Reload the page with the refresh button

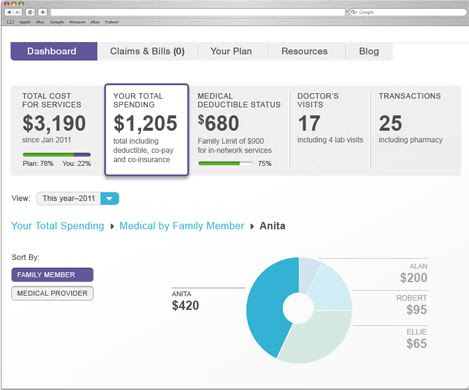[x=30, y=12]
